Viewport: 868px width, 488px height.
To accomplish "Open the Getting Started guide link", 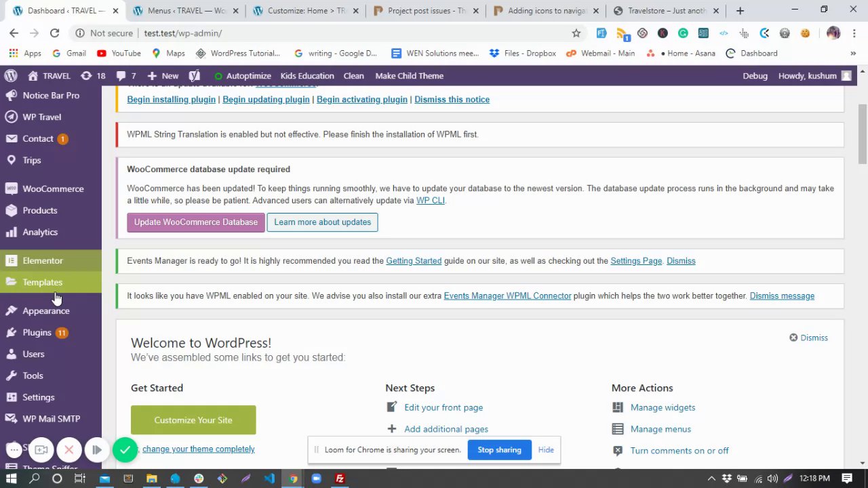I will pos(414,261).
